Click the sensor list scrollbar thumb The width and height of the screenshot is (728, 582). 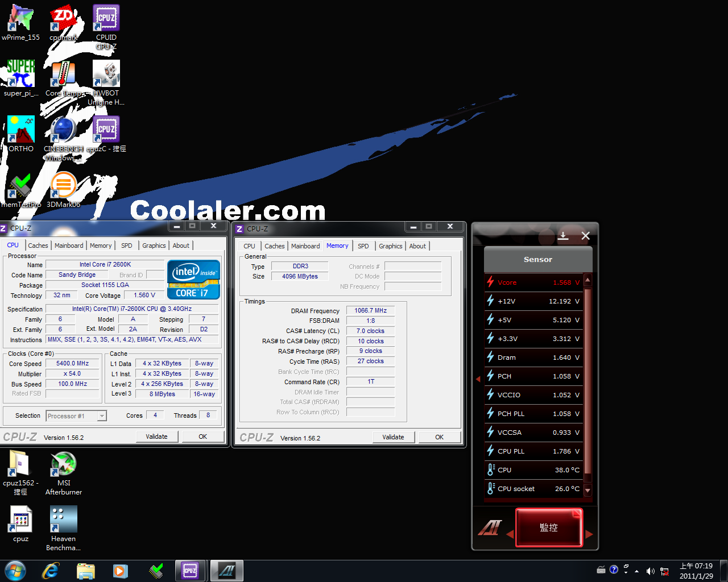(x=588, y=381)
